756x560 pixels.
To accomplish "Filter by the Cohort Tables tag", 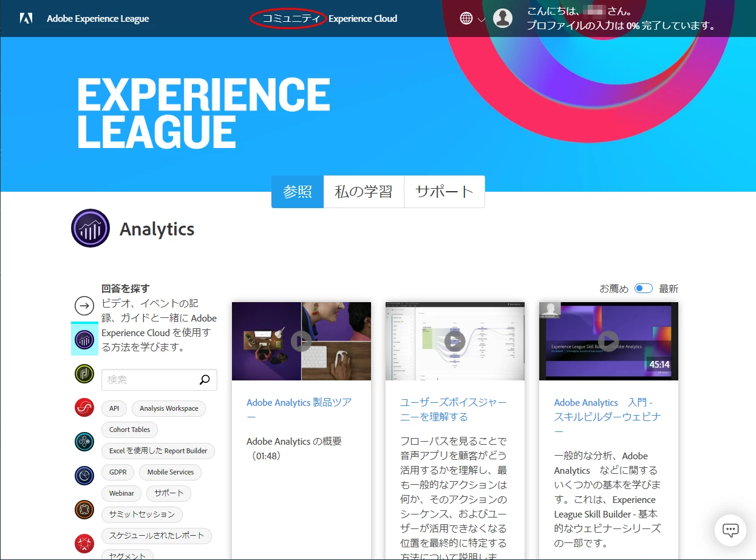I will pos(129,430).
